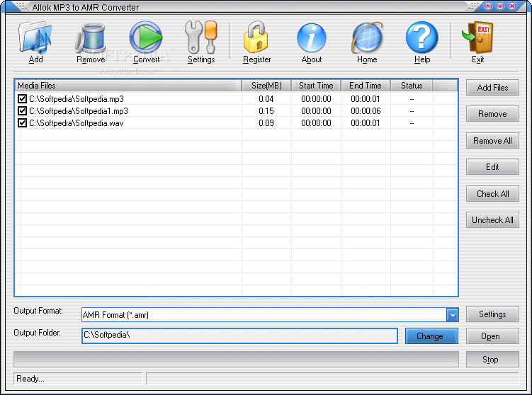Click the 00:00:06 end time cell
This screenshot has width=532, height=395.
pyautogui.click(x=366, y=111)
